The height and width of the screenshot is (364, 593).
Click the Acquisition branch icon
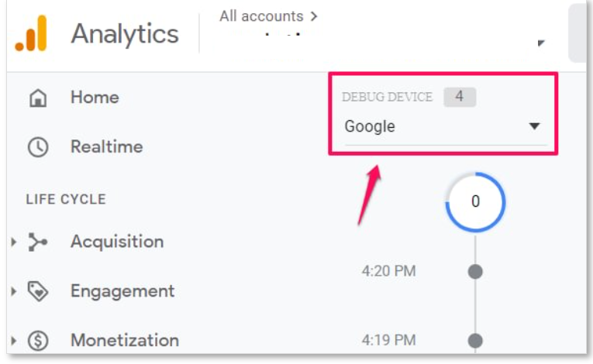38,242
